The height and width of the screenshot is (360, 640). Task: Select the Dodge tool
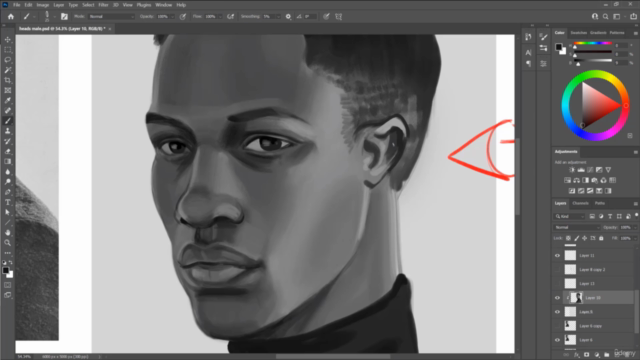(8, 182)
